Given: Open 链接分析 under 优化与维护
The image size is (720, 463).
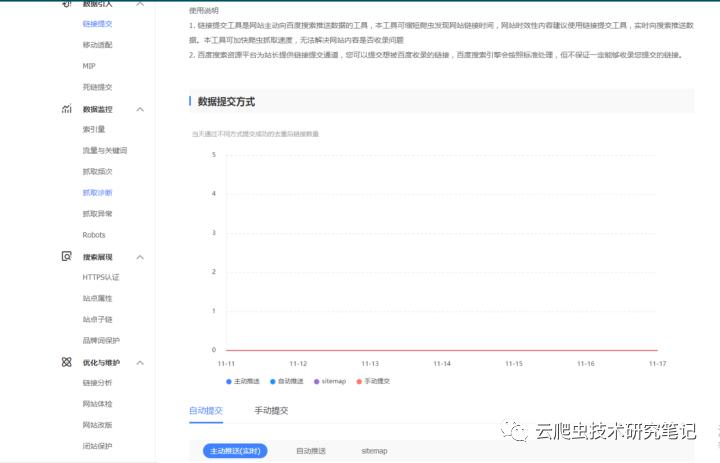Looking at the screenshot, I should tap(97, 383).
